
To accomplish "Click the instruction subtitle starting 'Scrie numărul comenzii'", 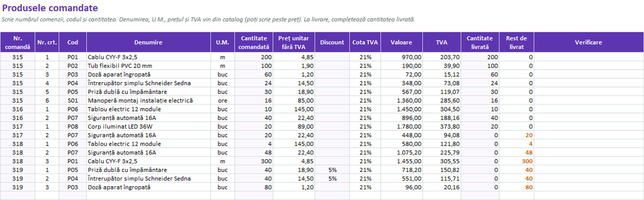I will (x=208, y=19).
